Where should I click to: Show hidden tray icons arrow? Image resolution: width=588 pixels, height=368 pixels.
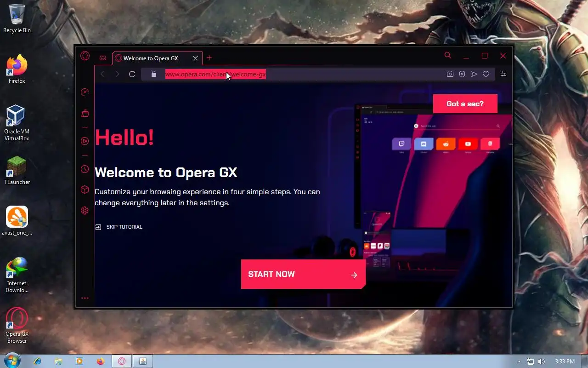point(520,362)
